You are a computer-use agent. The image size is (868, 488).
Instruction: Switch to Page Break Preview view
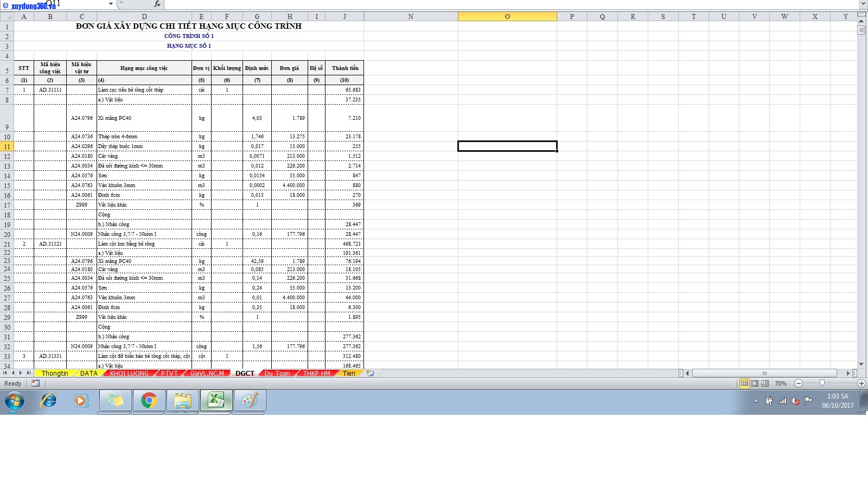(x=765, y=383)
